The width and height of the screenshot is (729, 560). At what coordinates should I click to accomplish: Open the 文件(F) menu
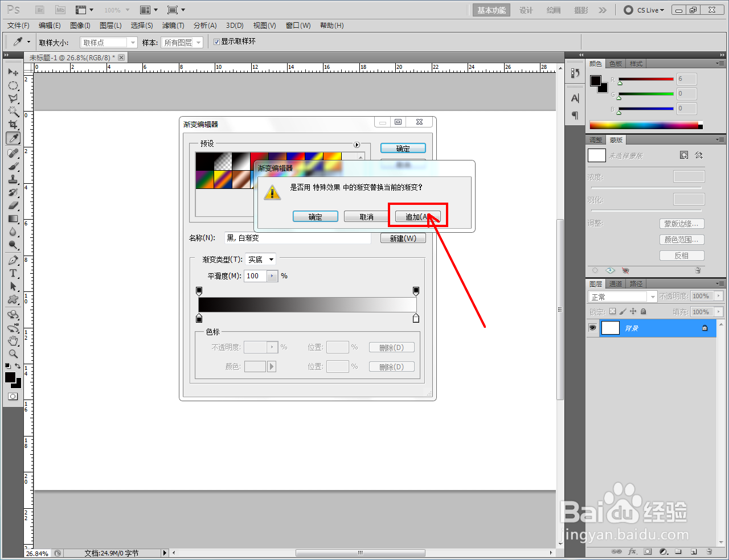[x=18, y=26]
